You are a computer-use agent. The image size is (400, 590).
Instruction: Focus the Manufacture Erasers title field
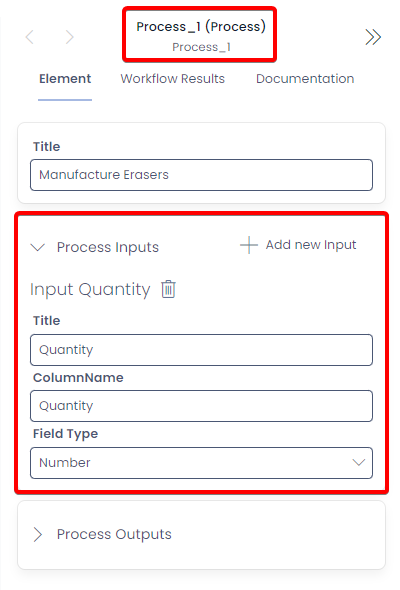pos(201,175)
